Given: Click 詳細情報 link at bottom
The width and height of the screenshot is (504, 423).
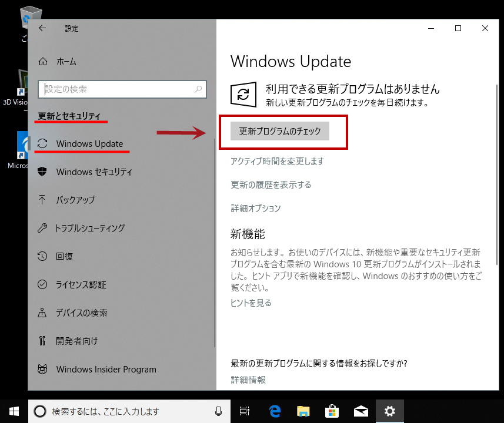Looking at the screenshot, I should click(248, 380).
